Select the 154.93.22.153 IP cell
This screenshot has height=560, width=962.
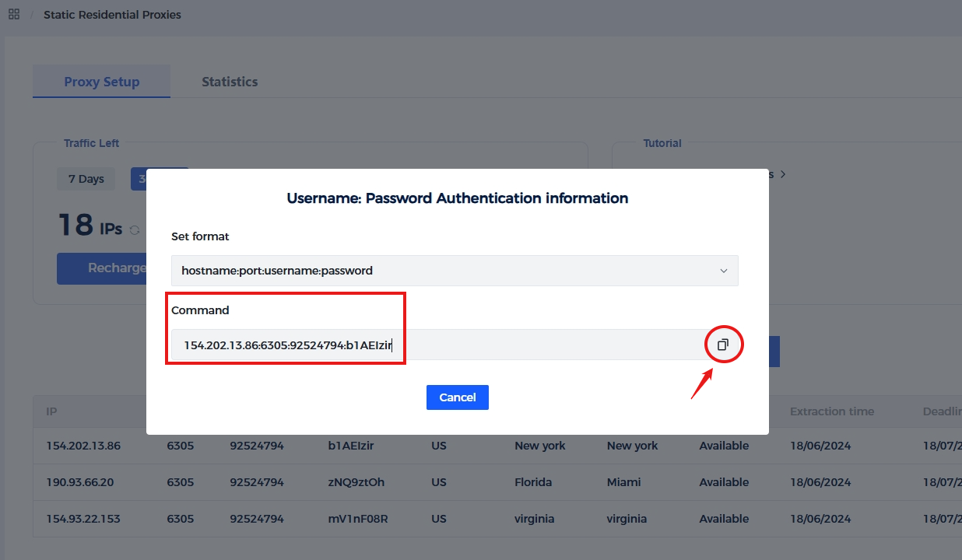pyautogui.click(x=83, y=519)
